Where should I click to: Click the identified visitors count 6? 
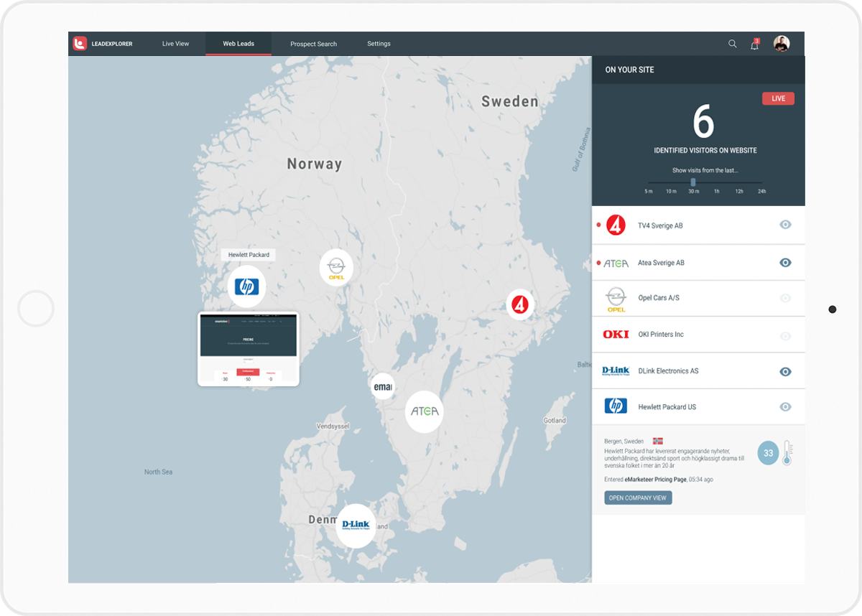pyautogui.click(x=704, y=122)
